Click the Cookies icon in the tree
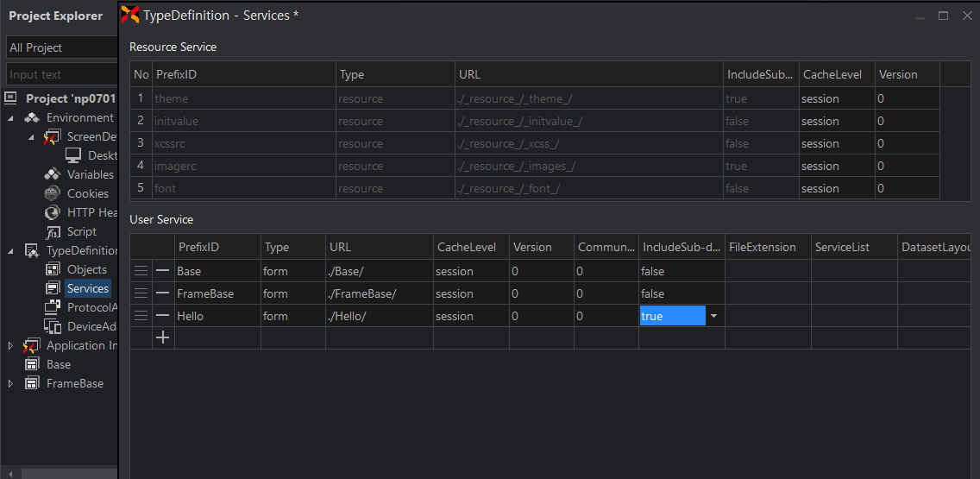Viewport: 980px width, 479px height. coord(53,194)
